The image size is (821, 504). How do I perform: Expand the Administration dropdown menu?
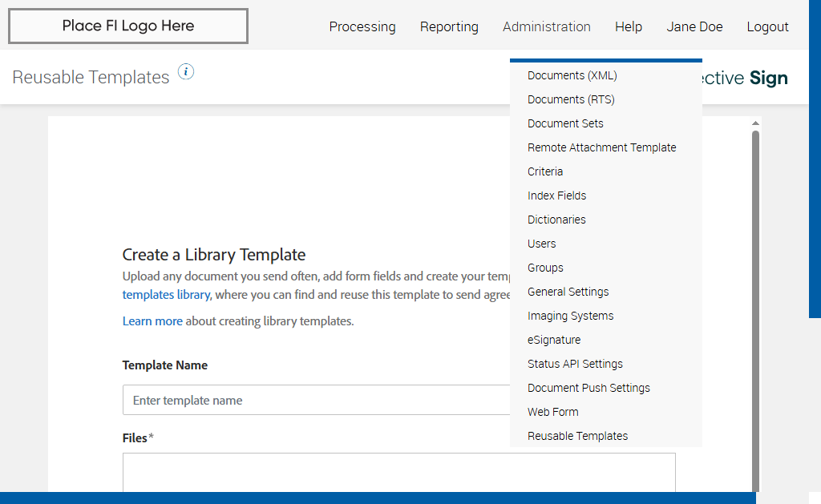(547, 27)
